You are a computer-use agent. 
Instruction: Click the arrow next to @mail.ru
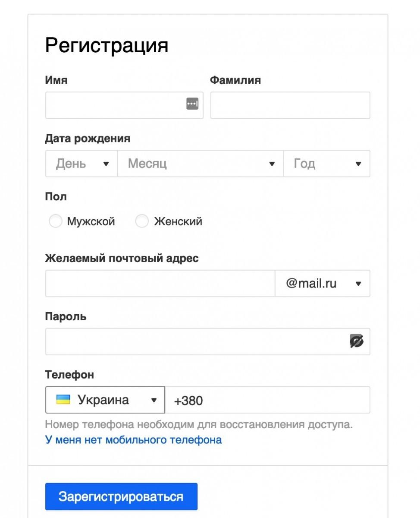tap(358, 284)
